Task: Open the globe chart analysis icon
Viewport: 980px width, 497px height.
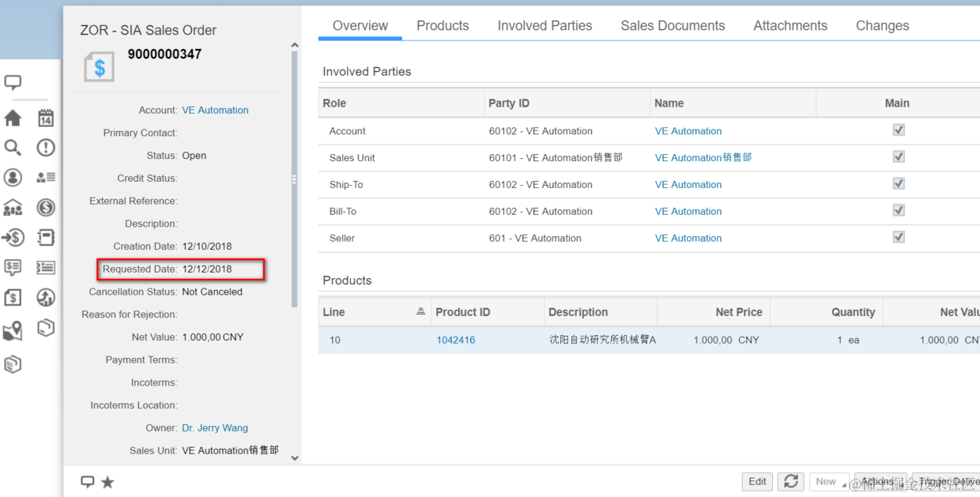Action: click(46, 298)
